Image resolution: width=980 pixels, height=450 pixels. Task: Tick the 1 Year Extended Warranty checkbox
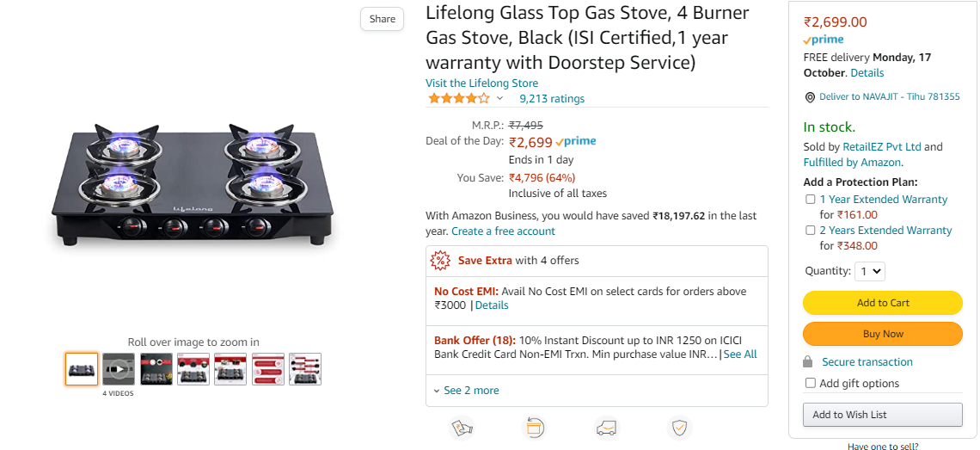tap(810, 200)
